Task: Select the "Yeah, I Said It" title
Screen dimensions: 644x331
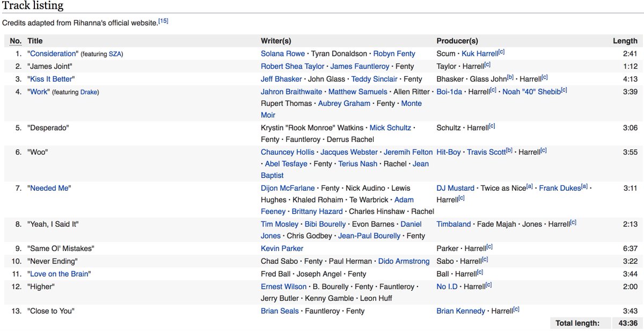Action: [53, 224]
